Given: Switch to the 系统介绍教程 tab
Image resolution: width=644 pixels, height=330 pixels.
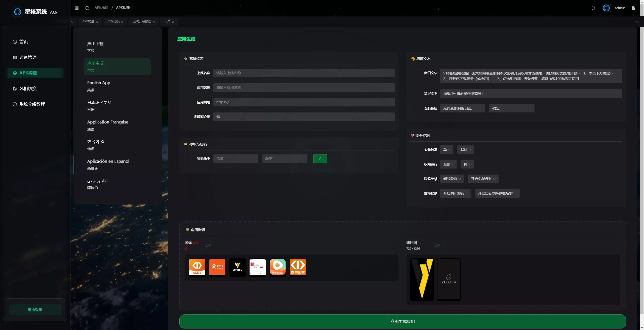Looking at the screenshot, I should coord(142,21).
